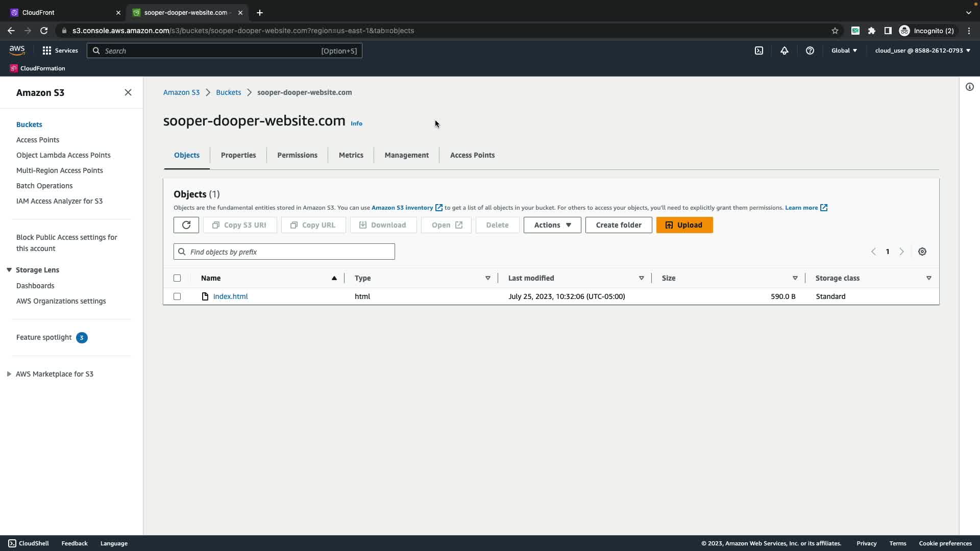Select the index.html row checkbox
Image resolution: width=980 pixels, height=551 pixels.
coord(177,296)
